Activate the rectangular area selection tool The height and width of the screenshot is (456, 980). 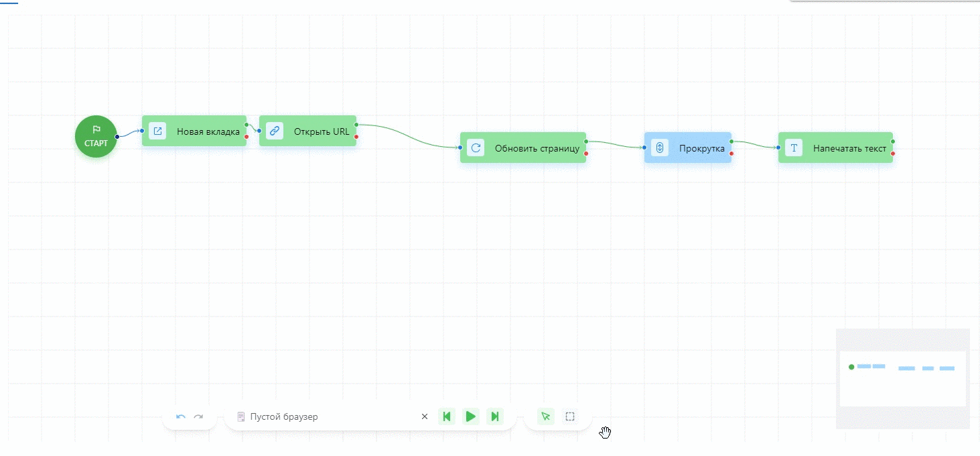click(570, 416)
